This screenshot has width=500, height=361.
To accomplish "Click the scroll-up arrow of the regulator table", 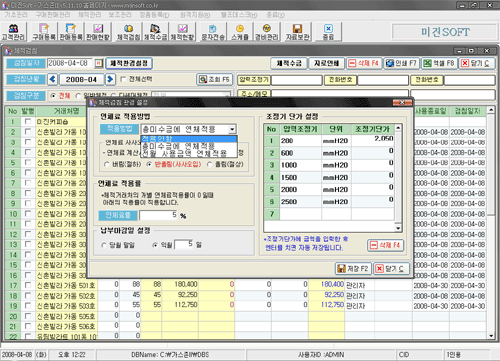I will [398, 128].
